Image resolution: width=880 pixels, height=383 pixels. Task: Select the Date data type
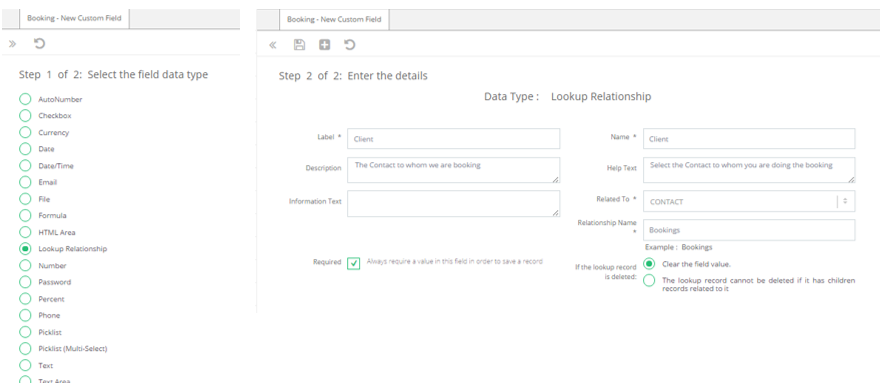pyautogui.click(x=25, y=149)
